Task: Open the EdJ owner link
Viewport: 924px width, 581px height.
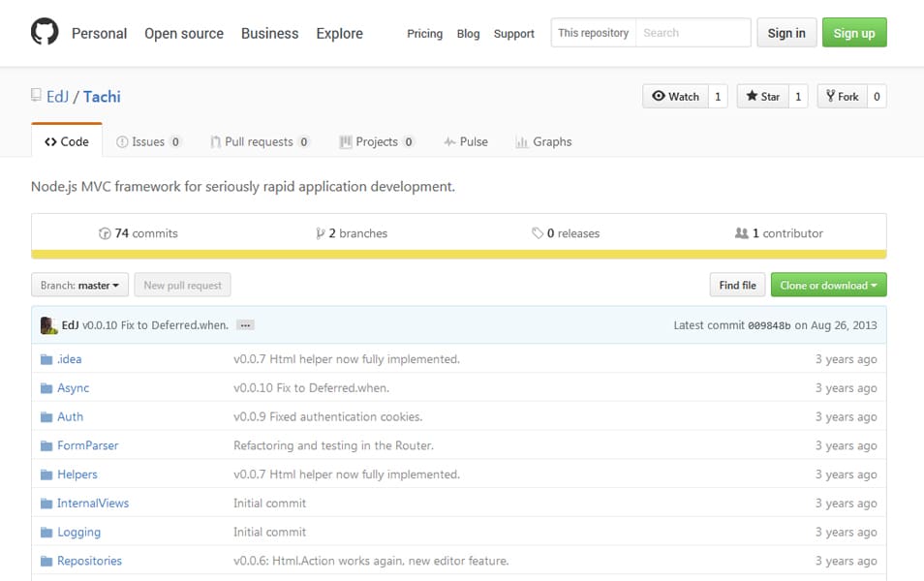Action: (x=58, y=97)
